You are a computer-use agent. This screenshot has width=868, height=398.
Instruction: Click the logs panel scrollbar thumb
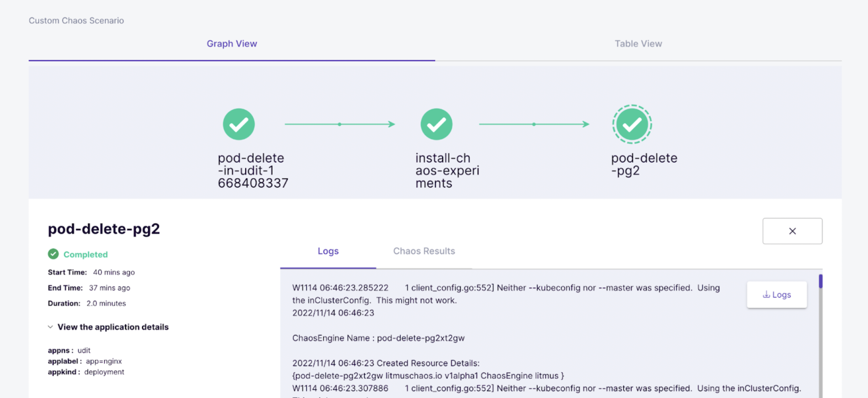click(820, 281)
